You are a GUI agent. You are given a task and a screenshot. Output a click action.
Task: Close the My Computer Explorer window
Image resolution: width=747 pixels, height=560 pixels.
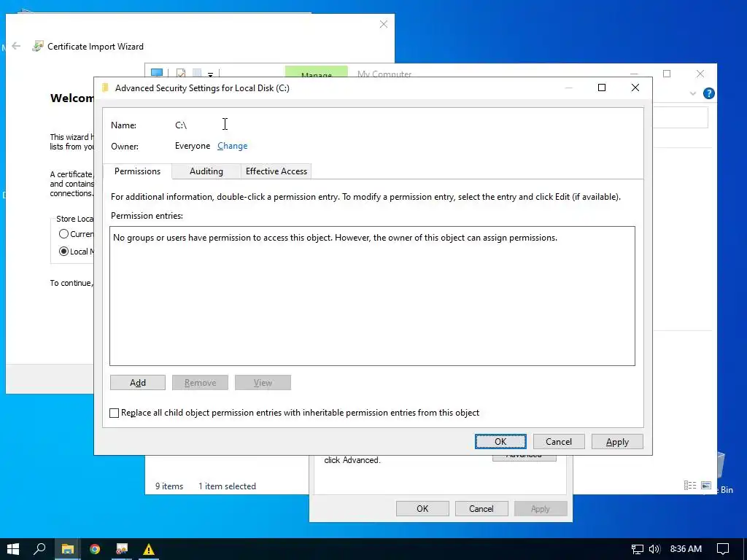(x=700, y=74)
